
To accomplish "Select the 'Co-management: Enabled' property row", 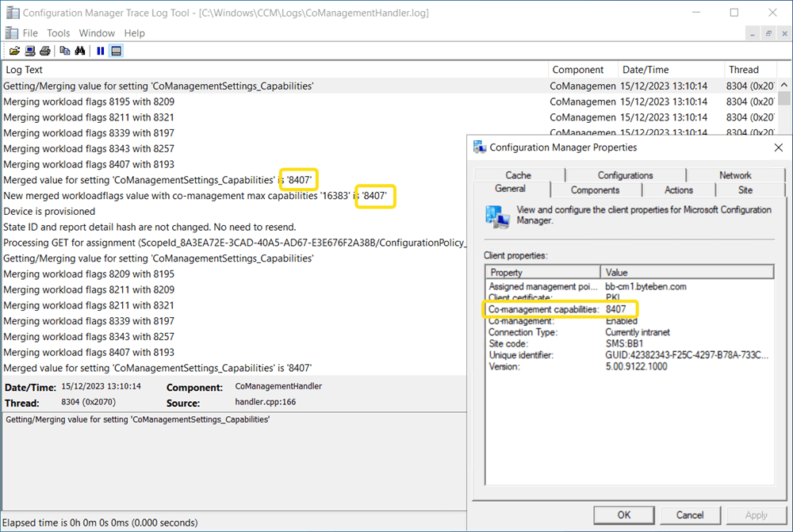I will [629, 320].
